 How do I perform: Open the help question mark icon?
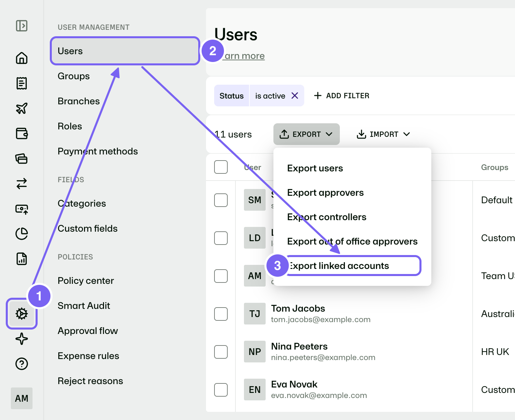(x=22, y=364)
